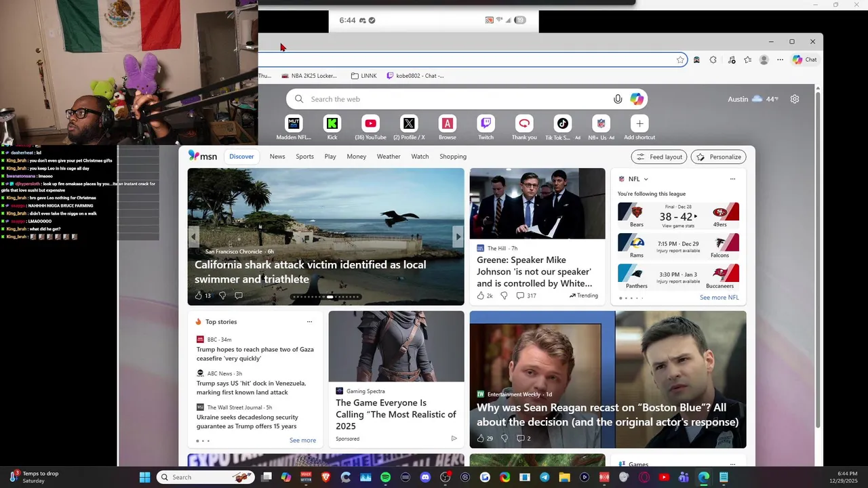
Task: Open the MSN logo link
Action: coord(203,156)
